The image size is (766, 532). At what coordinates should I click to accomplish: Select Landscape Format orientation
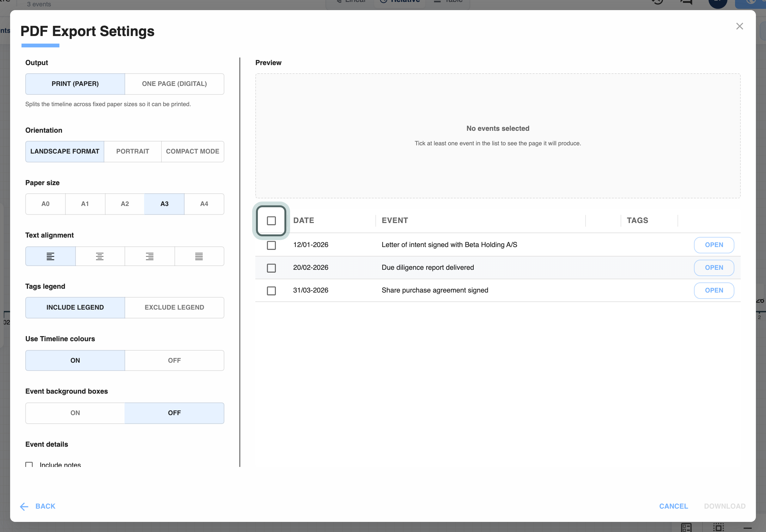pyautogui.click(x=65, y=151)
